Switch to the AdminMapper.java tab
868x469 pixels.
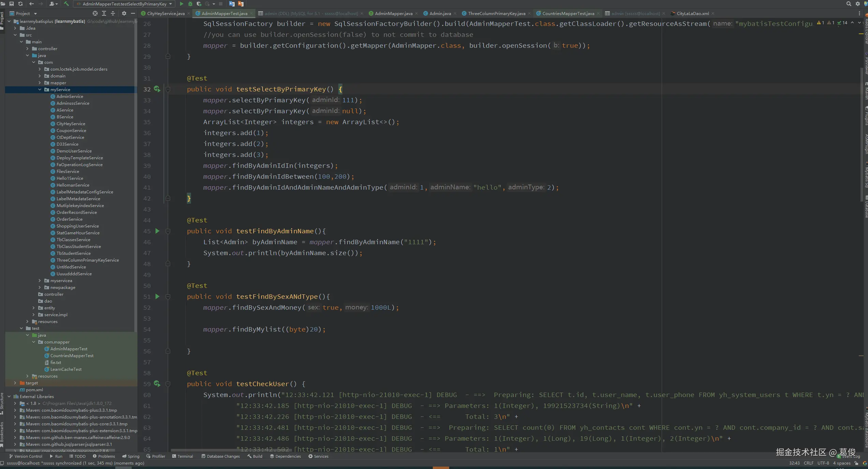coord(392,14)
